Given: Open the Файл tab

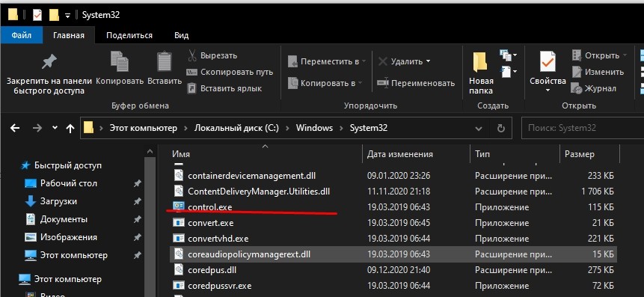Looking at the screenshot, I should (x=22, y=35).
